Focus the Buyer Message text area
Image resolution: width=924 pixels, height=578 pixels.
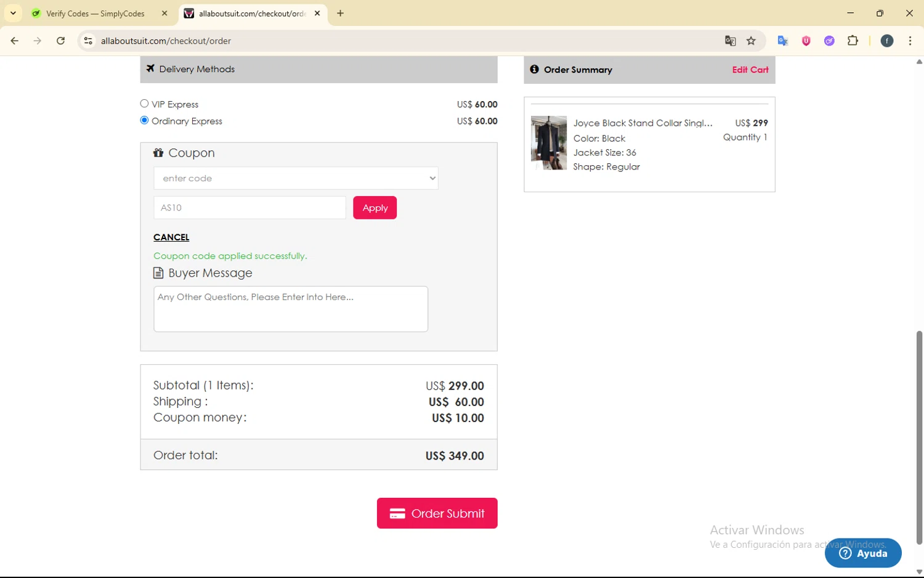click(x=291, y=309)
